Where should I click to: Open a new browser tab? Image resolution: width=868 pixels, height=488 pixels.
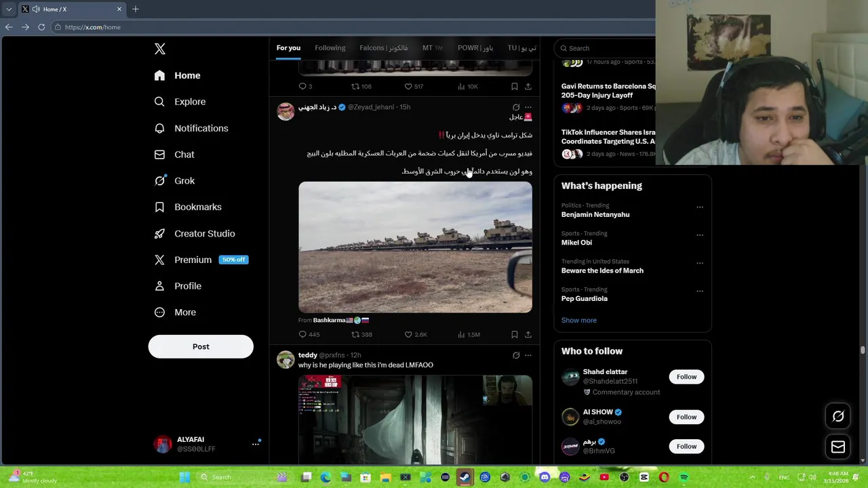136,9
